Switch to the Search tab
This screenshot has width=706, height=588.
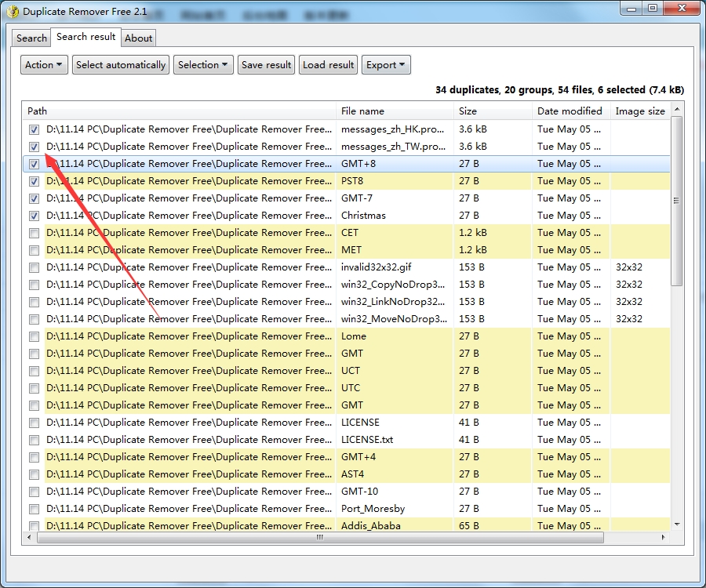pos(31,38)
